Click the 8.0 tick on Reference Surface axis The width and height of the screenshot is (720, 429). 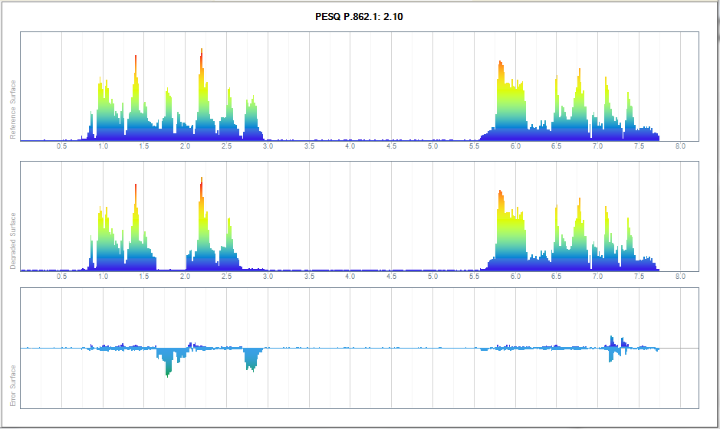tap(680, 147)
